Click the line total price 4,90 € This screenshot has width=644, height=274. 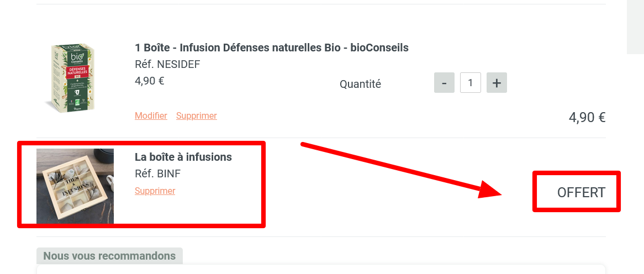(587, 117)
